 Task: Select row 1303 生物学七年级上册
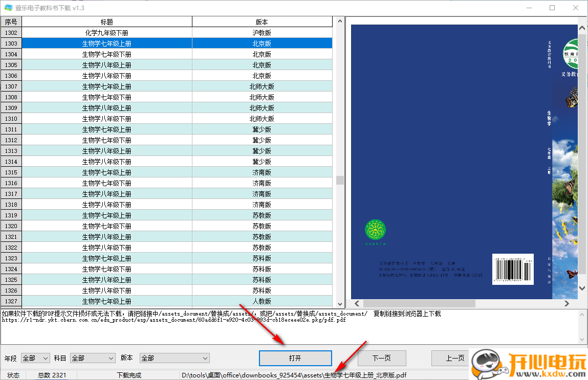click(x=166, y=43)
